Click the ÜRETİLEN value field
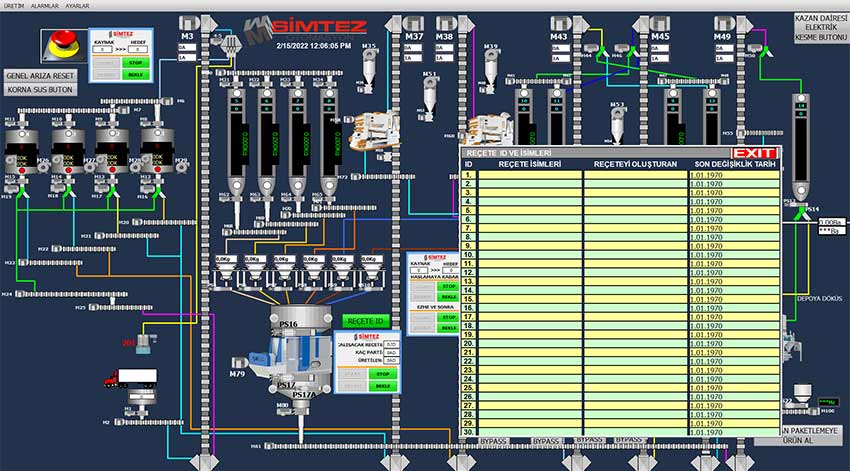850x471 pixels. (x=391, y=360)
